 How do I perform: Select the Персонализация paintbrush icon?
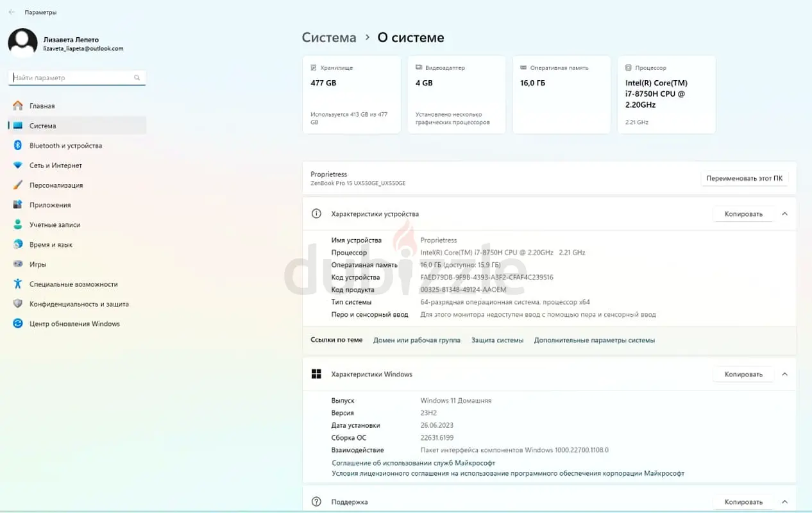18,185
